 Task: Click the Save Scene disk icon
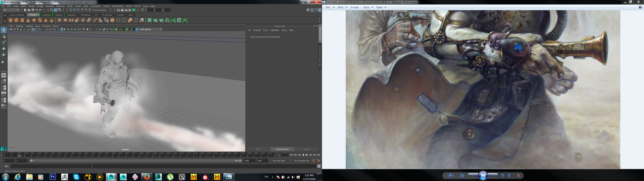click(33, 10)
